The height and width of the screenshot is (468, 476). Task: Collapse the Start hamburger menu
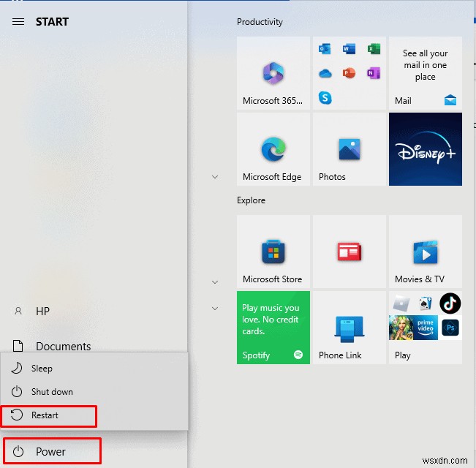18,21
